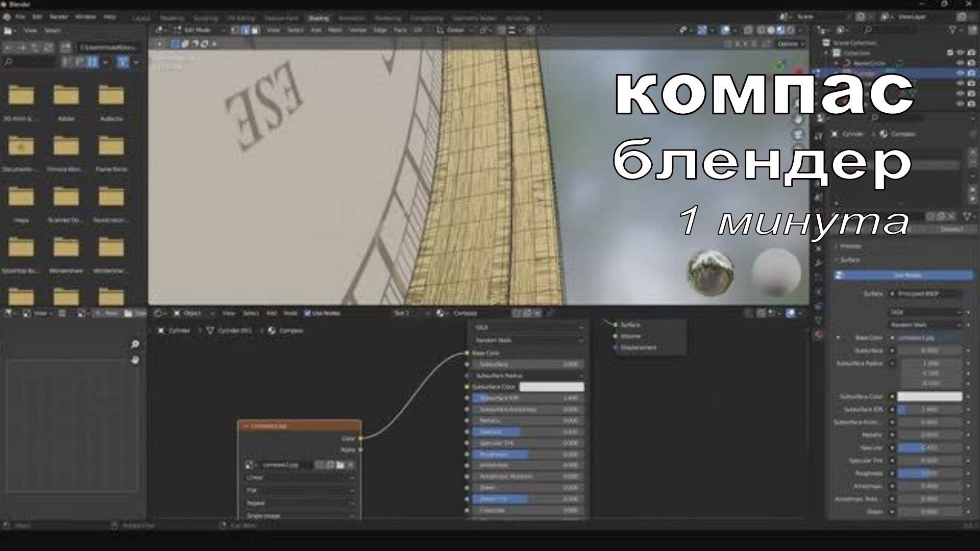Select face select mode icon
The height and width of the screenshot is (551, 980).
[x=256, y=30]
